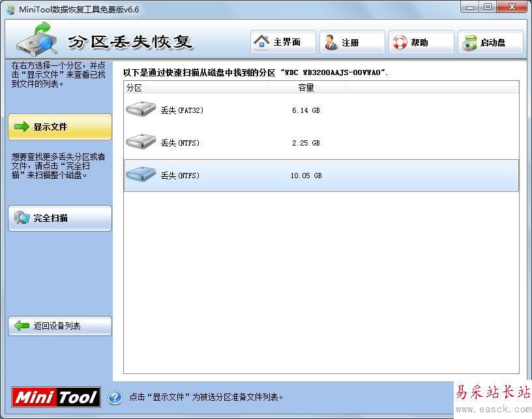Click MiniTool logo at bottom left

(x=56, y=397)
